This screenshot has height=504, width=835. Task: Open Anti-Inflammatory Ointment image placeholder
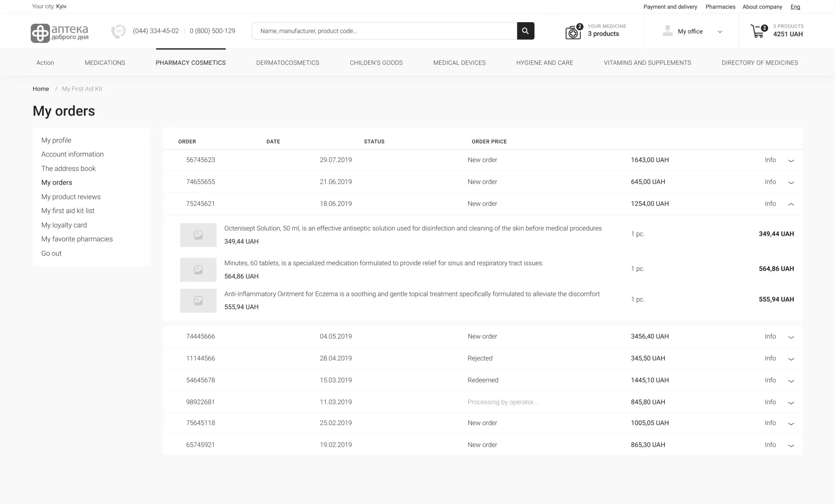198,300
